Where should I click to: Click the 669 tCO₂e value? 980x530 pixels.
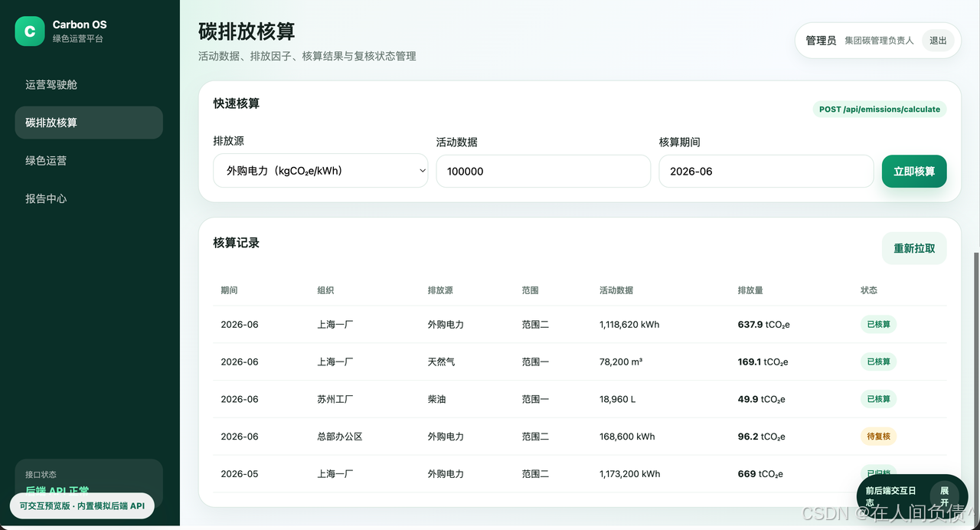(760, 474)
